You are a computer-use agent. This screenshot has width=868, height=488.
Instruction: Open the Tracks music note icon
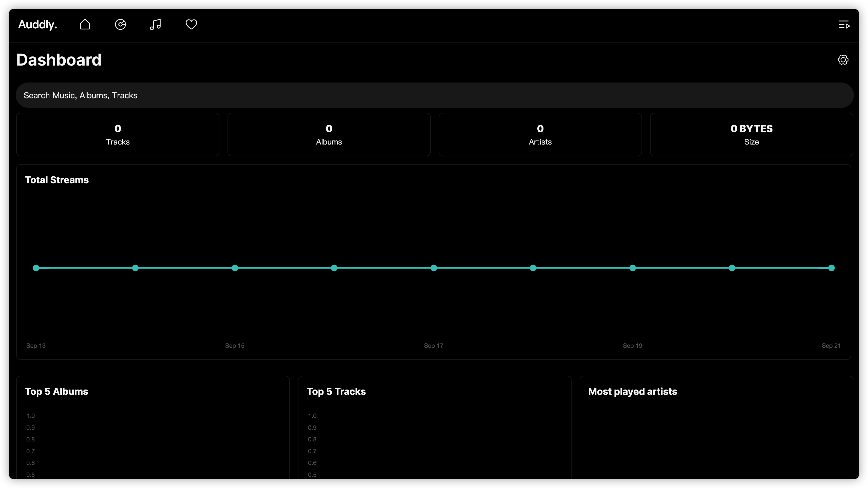tap(155, 25)
